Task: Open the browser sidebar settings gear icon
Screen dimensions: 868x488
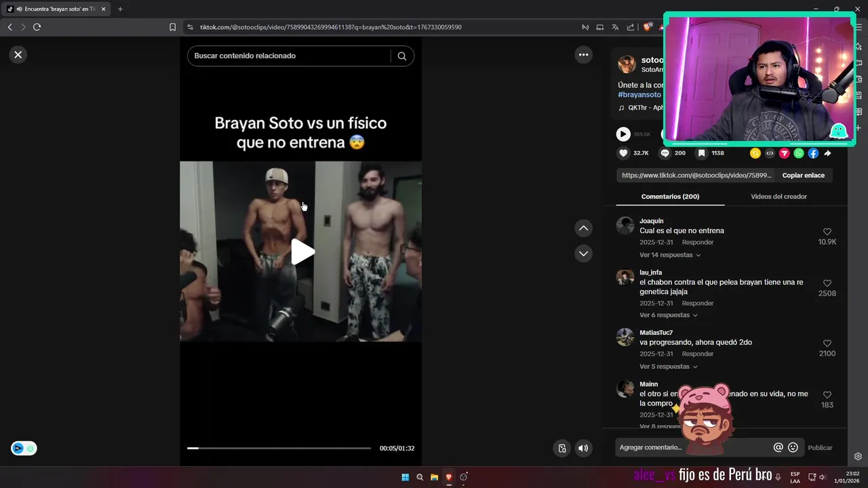Action: [x=858, y=457]
